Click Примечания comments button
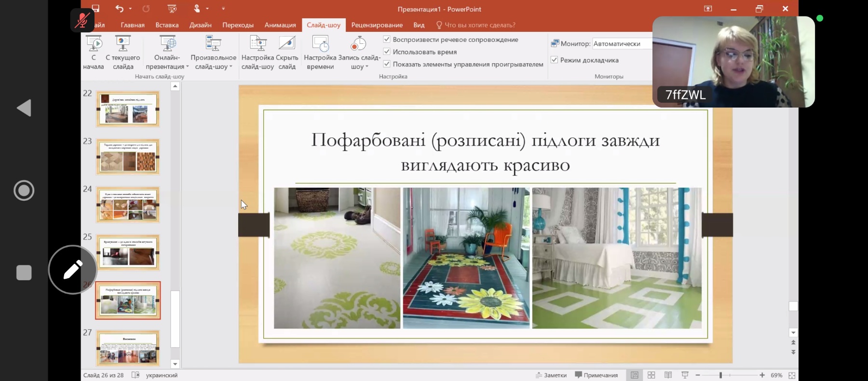Viewport: 868px width, 381px height. (x=597, y=375)
